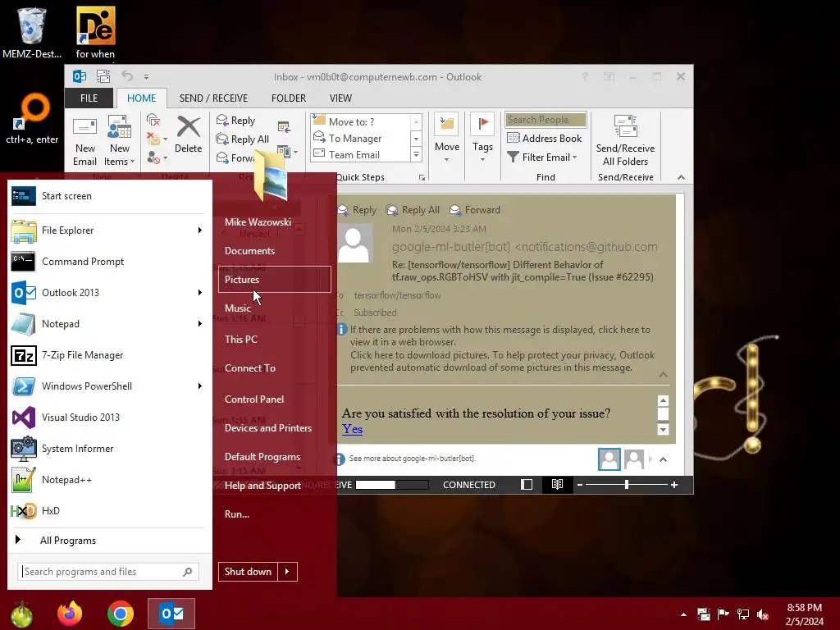Click the zoom out minus button
Image resolution: width=840 pixels, height=630 pixels.
tap(580, 485)
